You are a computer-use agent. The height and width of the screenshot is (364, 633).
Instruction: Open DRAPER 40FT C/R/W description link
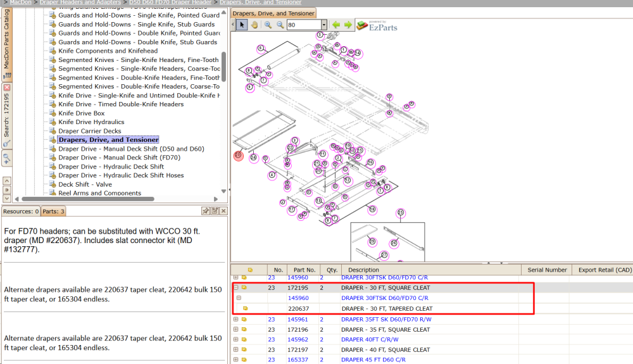(370, 339)
